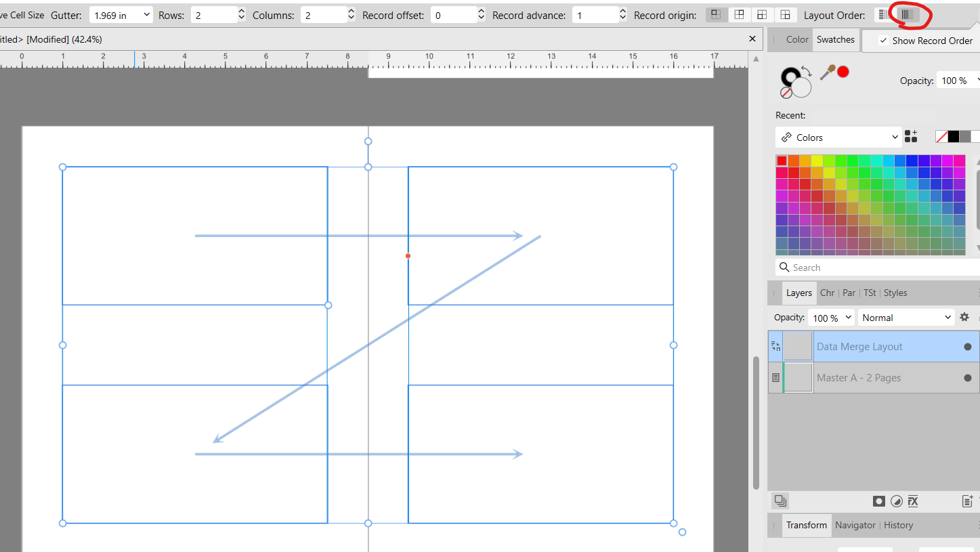Select the column-first Layout Order icon
This screenshot has height=552, width=980.
[x=908, y=15]
